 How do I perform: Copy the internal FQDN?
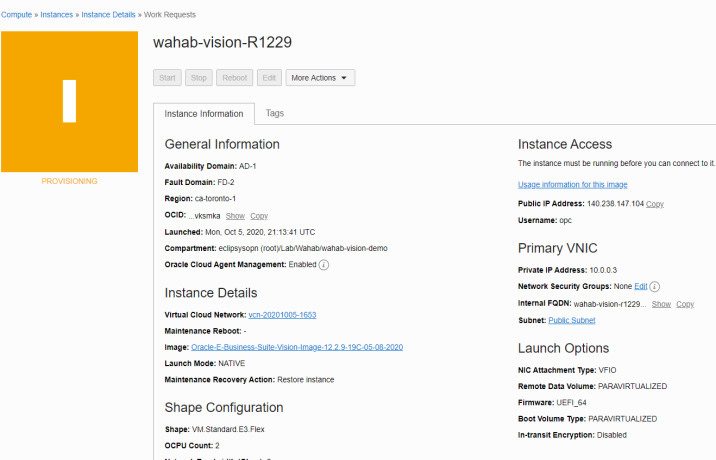point(685,304)
